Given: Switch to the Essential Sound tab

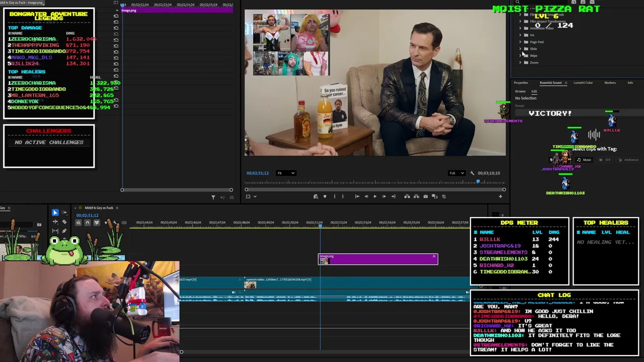Looking at the screenshot, I should click(550, 82).
